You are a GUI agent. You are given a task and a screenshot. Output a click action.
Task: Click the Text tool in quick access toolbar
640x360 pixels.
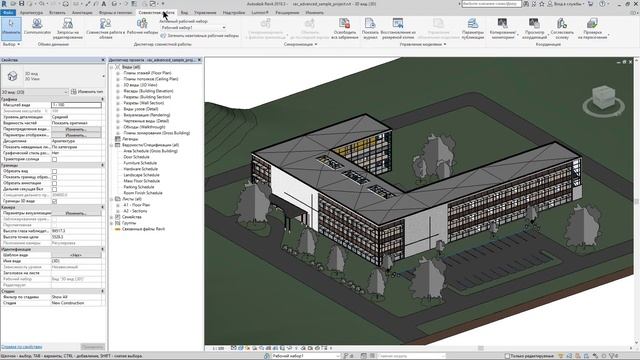(x=104, y=4)
